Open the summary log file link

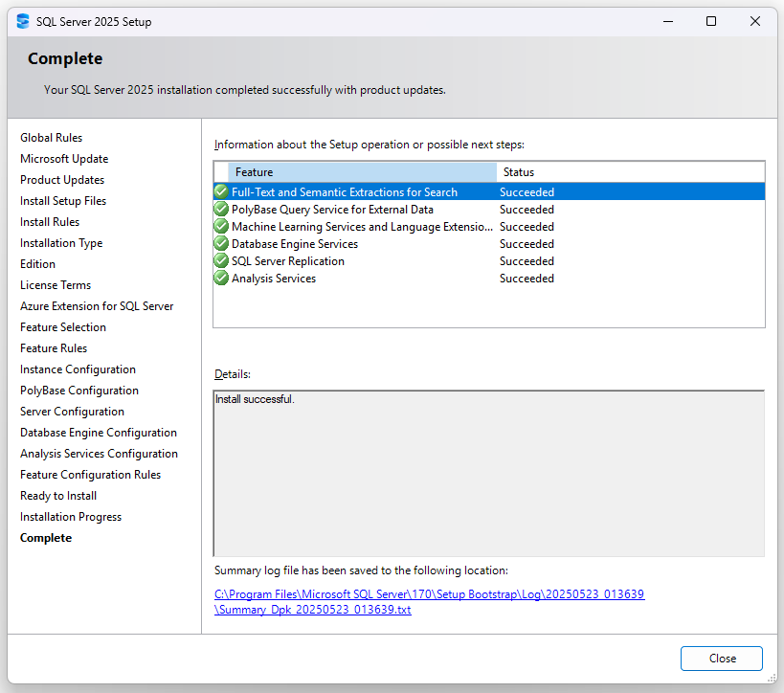pyautogui.click(x=430, y=593)
